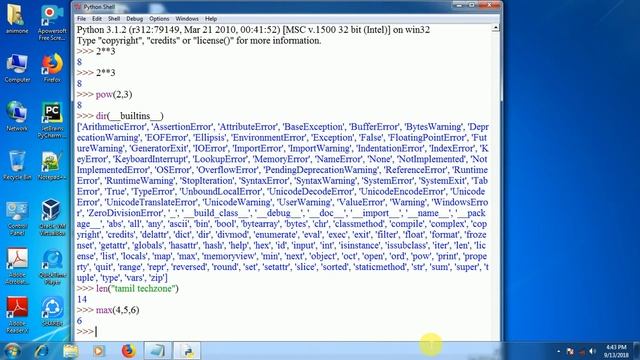
Task: Click the Python 3.1.2 version banner line
Action: [253, 30]
